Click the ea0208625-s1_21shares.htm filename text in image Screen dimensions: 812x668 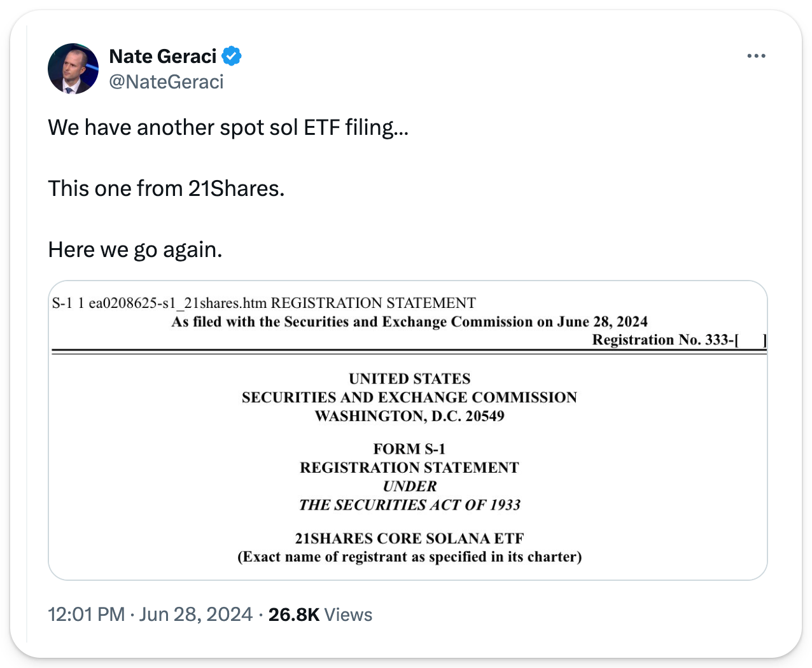pos(178,303)
